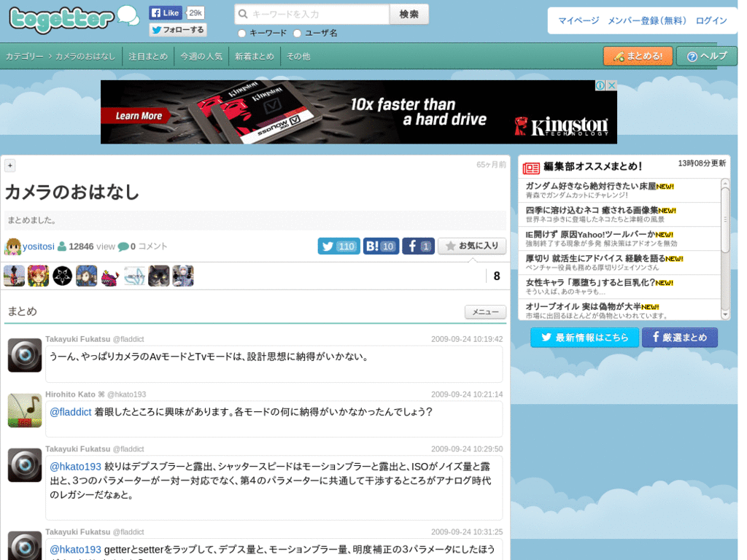The image size is (747, 560).
Task: Click yositosi's avatar icon
Action: pos(12,246)
